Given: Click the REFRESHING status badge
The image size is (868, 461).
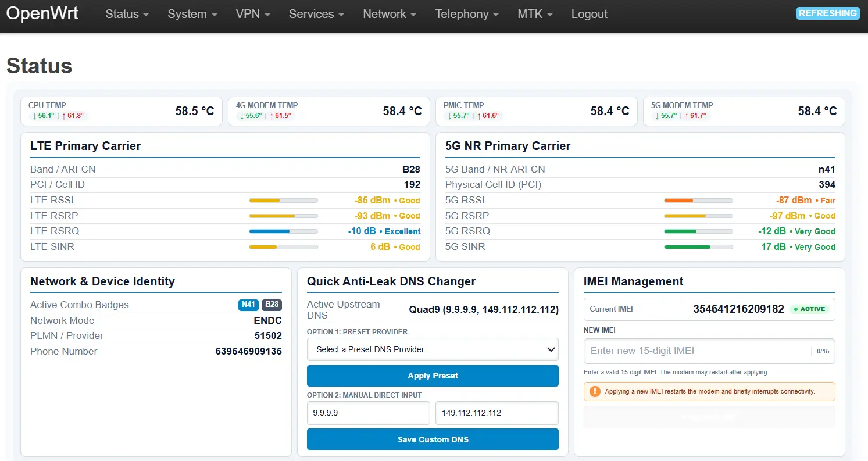Looking at the screenshot, I should click(x=827, y=13).
